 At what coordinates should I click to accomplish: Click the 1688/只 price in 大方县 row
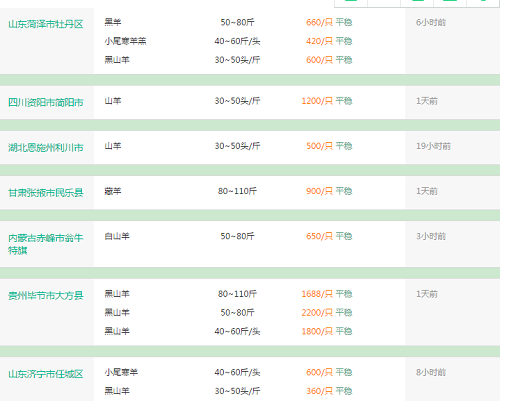pyautogui.click(x=317, y=294)
